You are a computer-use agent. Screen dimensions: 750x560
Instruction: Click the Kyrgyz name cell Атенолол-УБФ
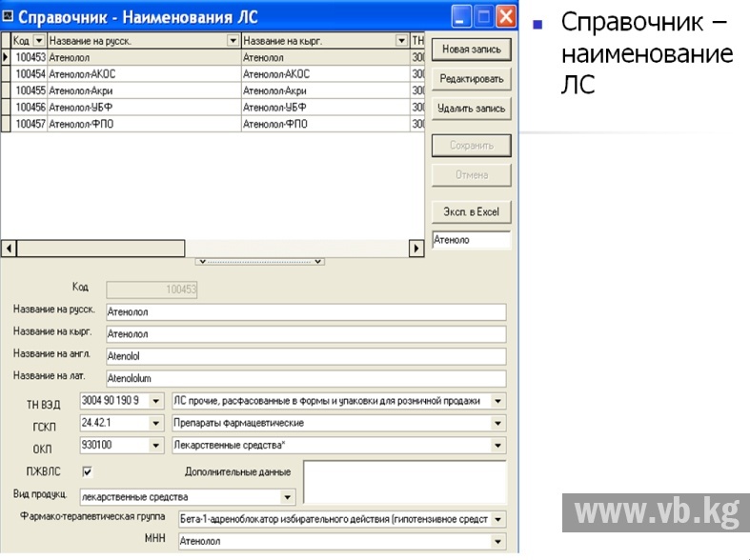[325, 108]
